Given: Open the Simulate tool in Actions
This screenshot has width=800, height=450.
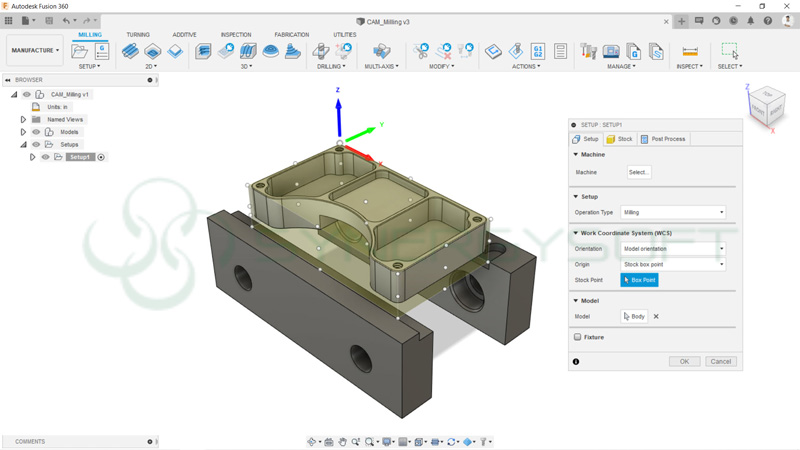Looking at the screenshot, I should pos(516,51).
